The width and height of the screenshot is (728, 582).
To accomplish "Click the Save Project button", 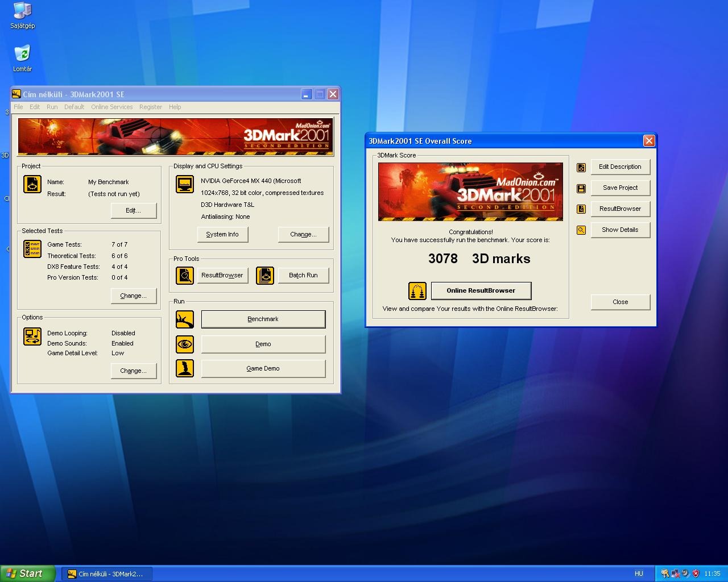I will pos(620,188).
